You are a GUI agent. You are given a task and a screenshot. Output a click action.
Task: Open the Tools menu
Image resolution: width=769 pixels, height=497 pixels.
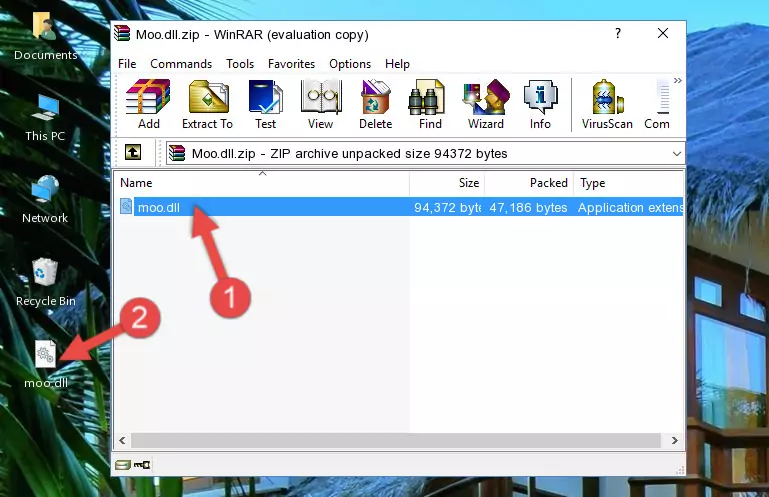tap(240, 64)
